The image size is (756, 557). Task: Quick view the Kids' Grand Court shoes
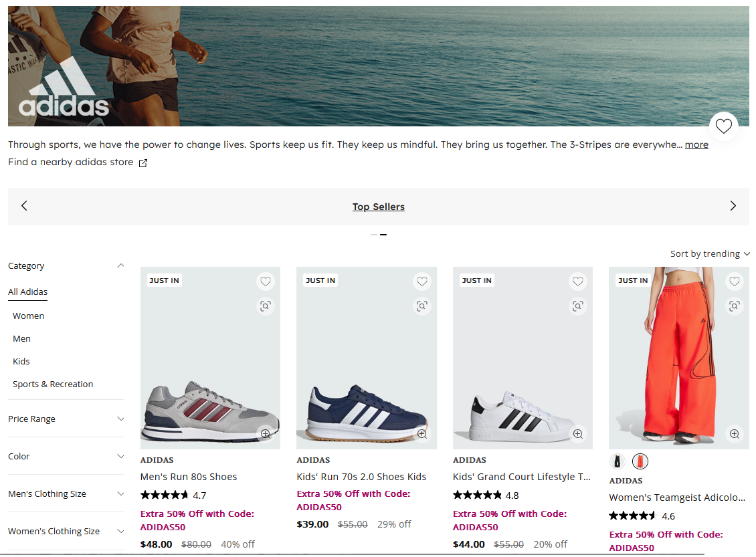coord(578,434)
